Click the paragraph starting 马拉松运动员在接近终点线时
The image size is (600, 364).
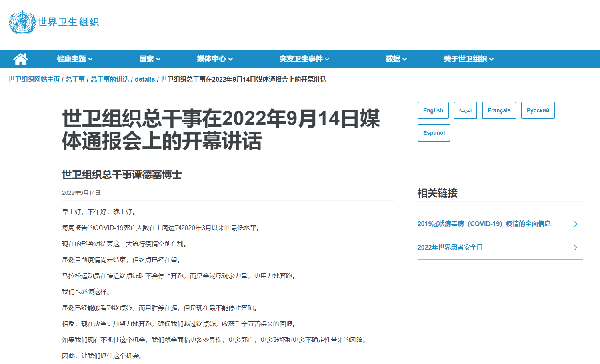180,276
